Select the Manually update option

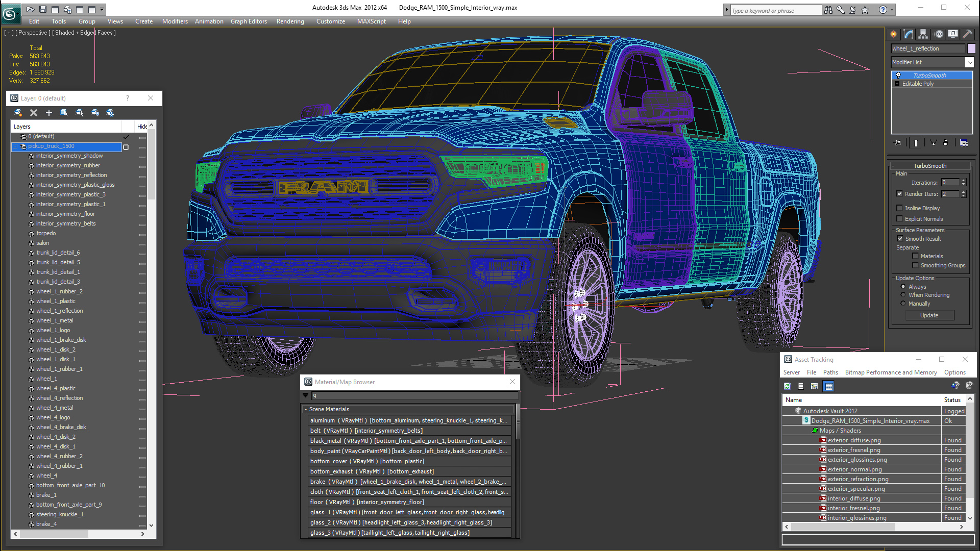coord(903,304)
